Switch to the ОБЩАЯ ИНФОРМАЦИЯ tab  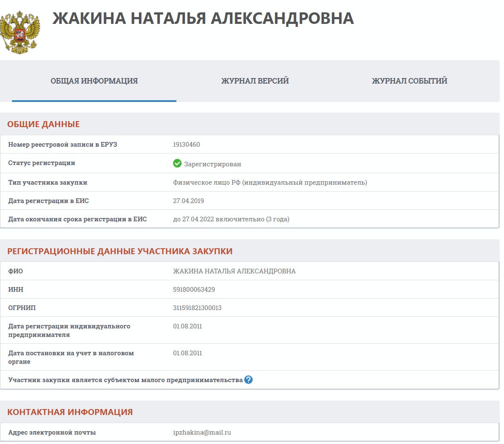[94, 81]
